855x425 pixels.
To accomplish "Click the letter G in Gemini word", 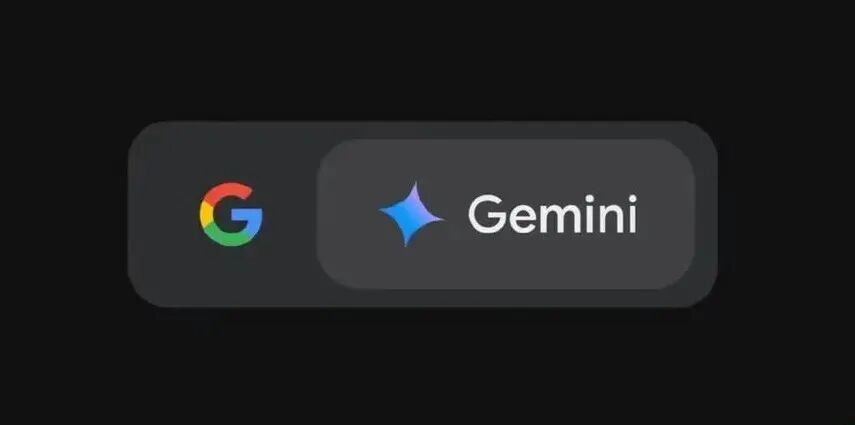I will tap(485, 214).
